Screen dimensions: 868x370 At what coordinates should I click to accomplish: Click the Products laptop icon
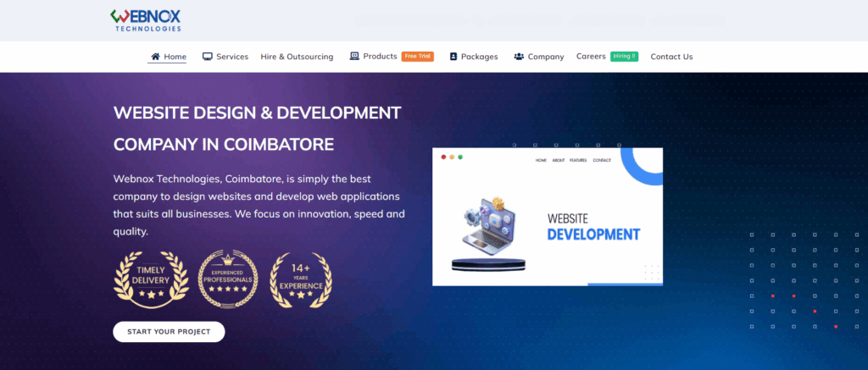coord(354,57)
